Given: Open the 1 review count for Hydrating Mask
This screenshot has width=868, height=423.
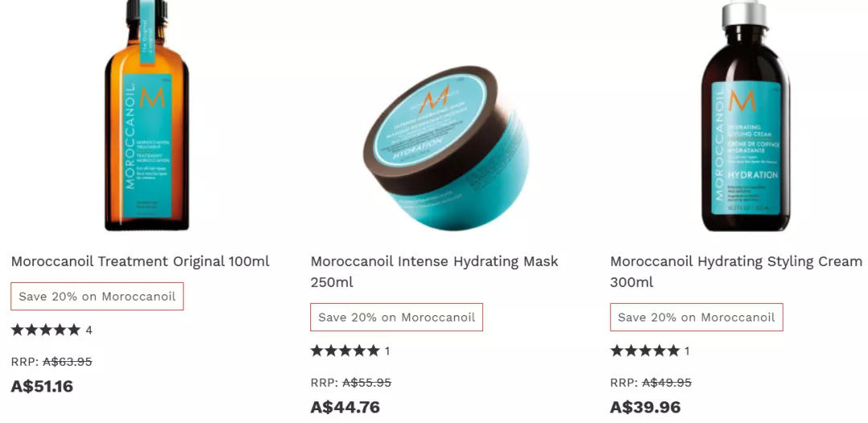Looking at the screenshot, I should 387,351.
